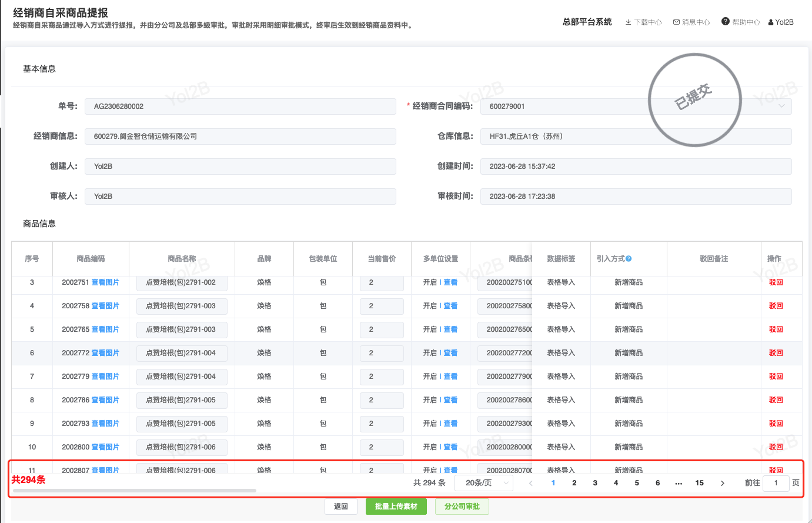Click the 分公司审批 button

pos(462,507)
